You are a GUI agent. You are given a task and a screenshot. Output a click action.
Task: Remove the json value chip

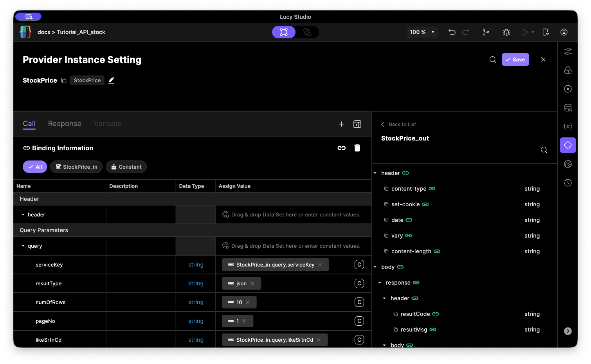tap(252, 283)
